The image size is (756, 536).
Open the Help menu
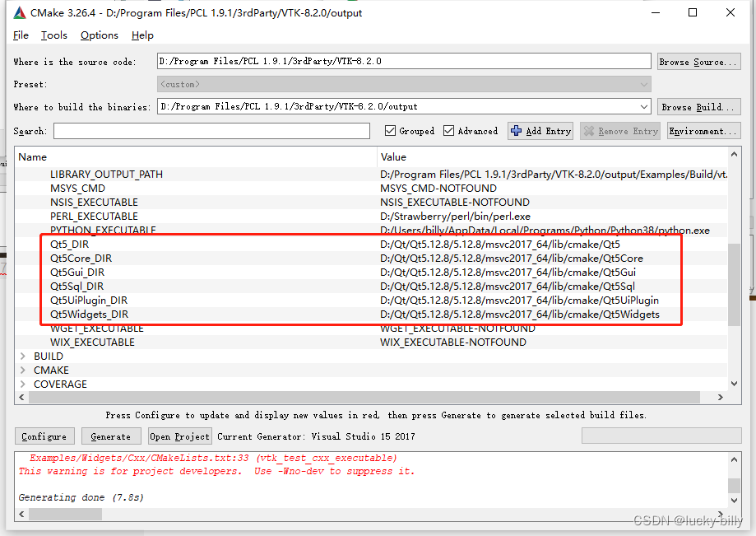click(142, 35)
